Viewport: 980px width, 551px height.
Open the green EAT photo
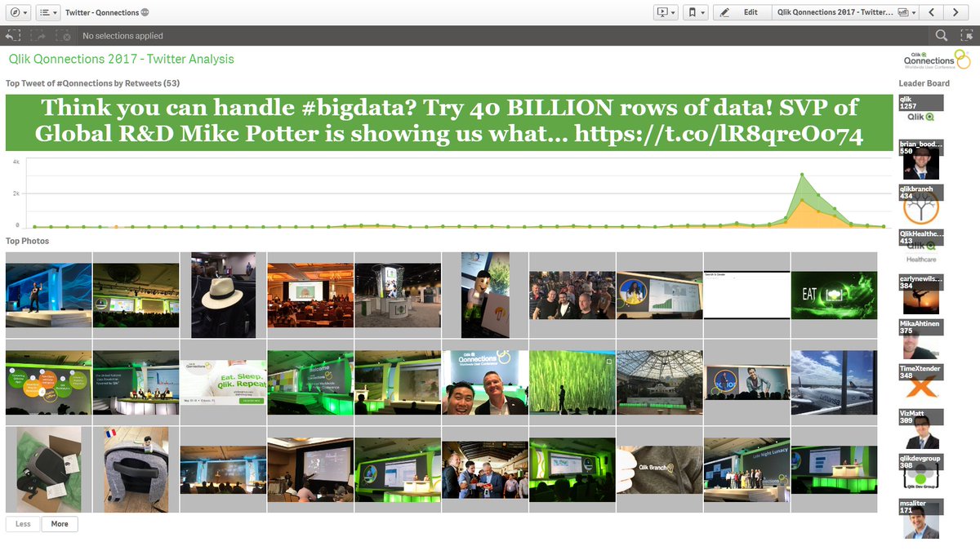coord(833,295)
